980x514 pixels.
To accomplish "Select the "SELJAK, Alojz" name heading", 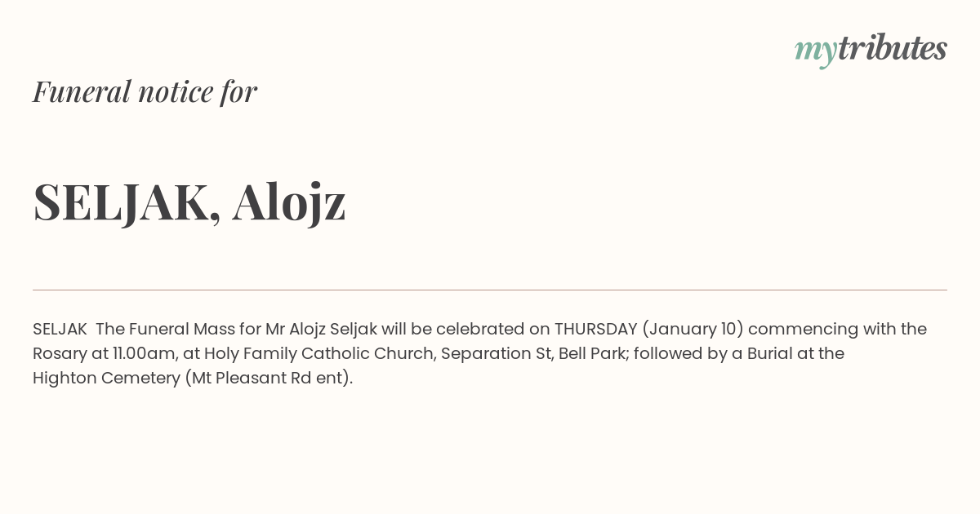I will click(x=189, y=202).
